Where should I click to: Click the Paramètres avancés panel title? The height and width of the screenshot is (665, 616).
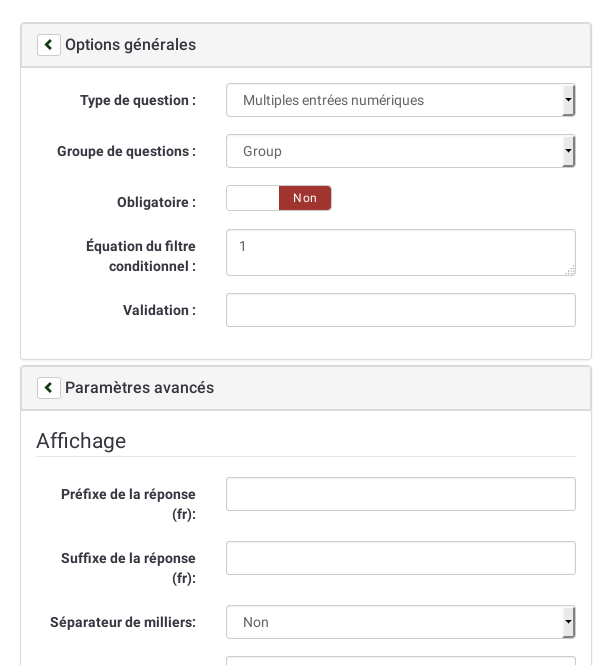139,388
